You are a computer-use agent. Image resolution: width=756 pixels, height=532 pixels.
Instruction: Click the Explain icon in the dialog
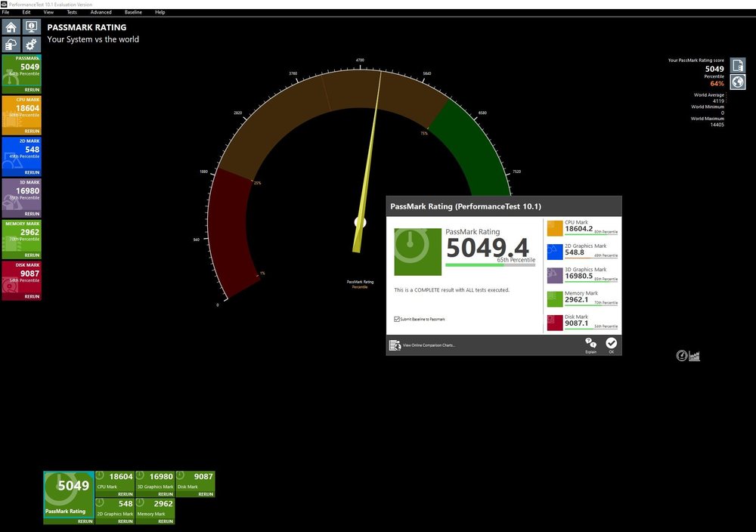point(590,345)
